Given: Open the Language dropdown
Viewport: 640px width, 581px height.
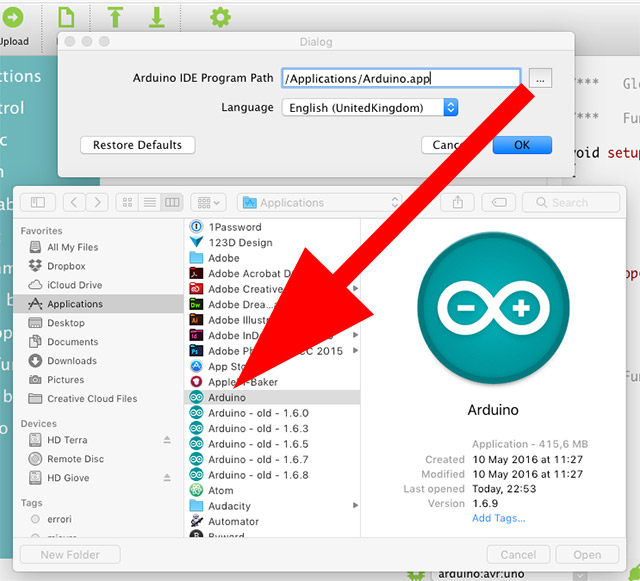Looking at the screenshot, I should coord(370,107).
